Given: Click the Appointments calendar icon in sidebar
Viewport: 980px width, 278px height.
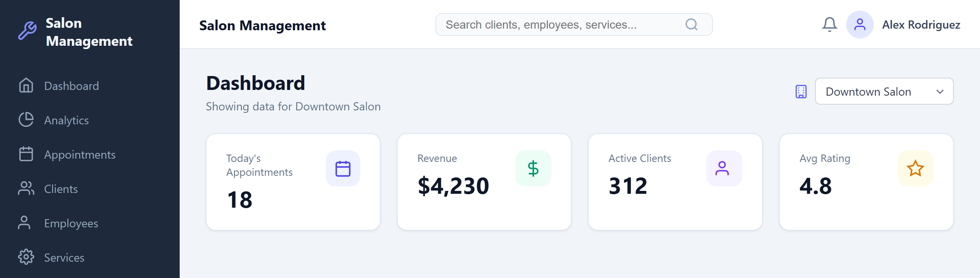Looking at the screenshot, I should 26,154.
